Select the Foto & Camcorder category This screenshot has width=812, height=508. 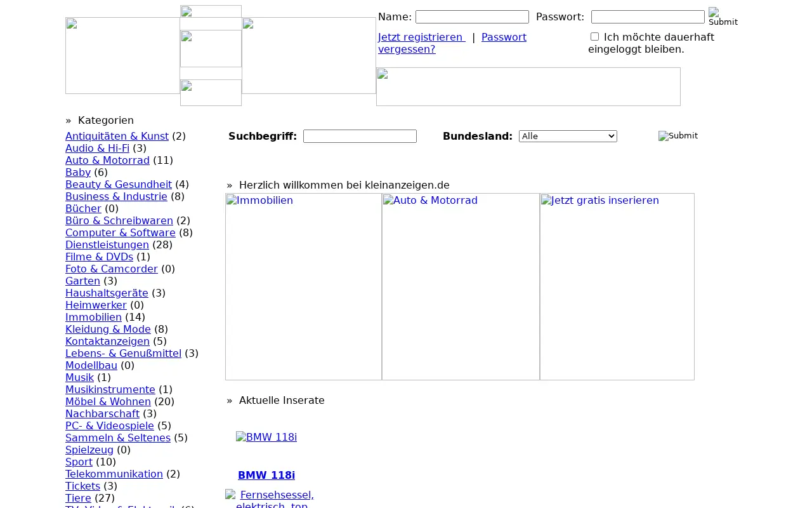pos(112,269)
